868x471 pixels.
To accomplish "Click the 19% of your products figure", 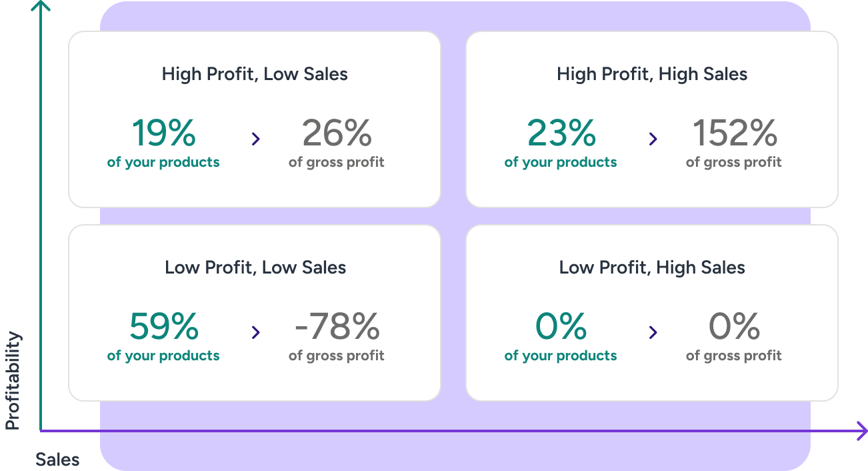I will coord(163,133).
